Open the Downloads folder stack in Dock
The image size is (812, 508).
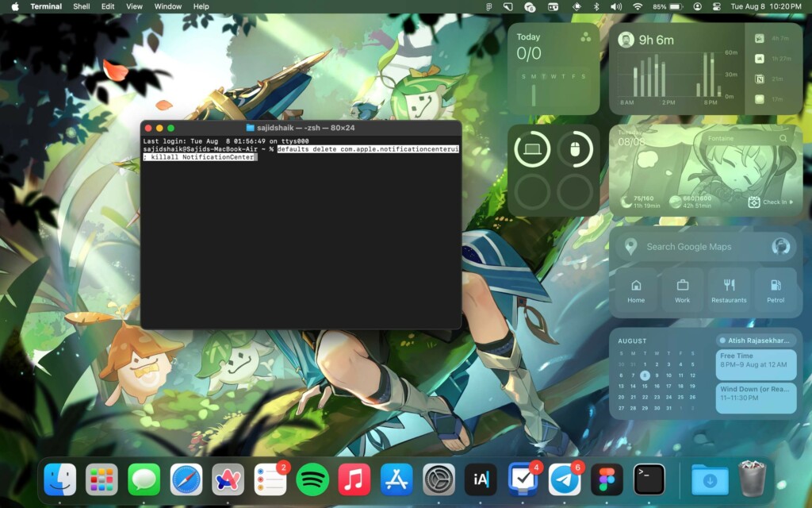[710, 479]
